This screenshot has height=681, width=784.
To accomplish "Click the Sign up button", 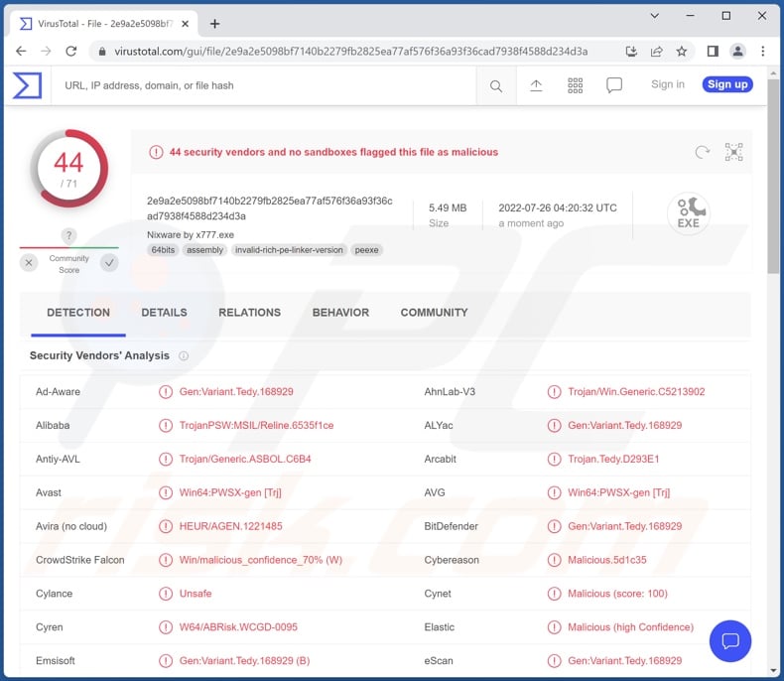I will (x=727, y=85).
